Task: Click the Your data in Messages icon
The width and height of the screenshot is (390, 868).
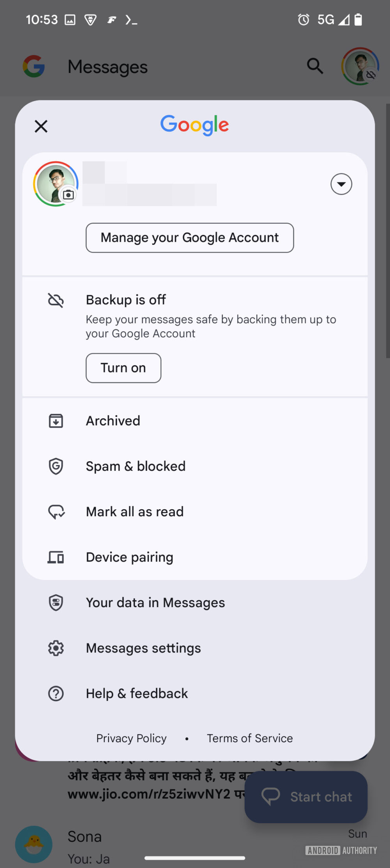Action: (56, 602)
